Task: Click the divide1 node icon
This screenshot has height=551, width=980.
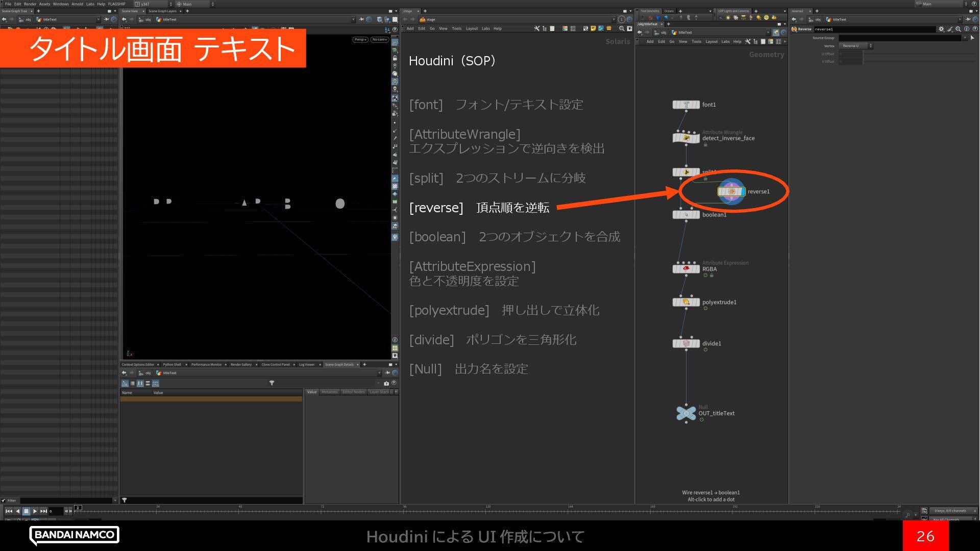Action: pyautogui.click(x=686, y=343)
